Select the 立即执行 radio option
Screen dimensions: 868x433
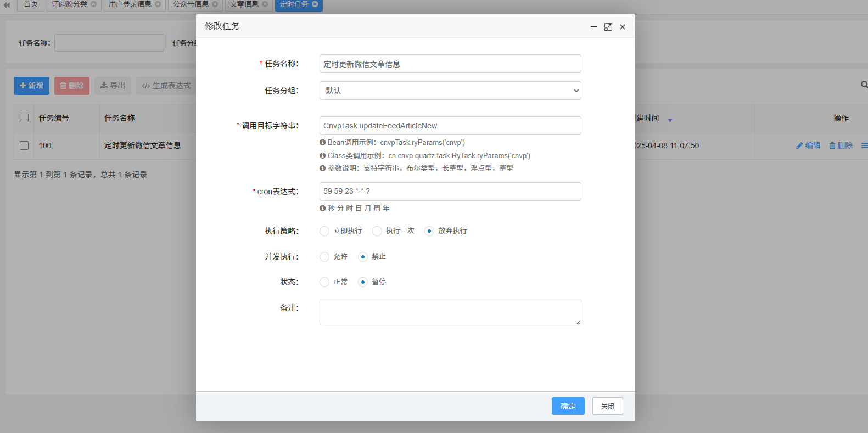324,231
